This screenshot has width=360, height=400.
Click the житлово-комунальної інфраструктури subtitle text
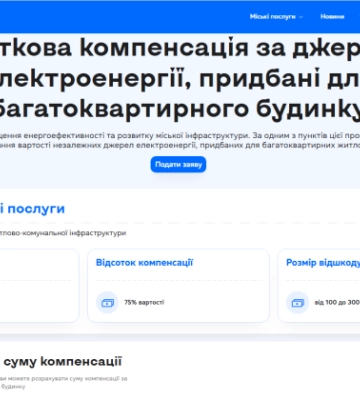pyautogui.click(x=63, y=233)
